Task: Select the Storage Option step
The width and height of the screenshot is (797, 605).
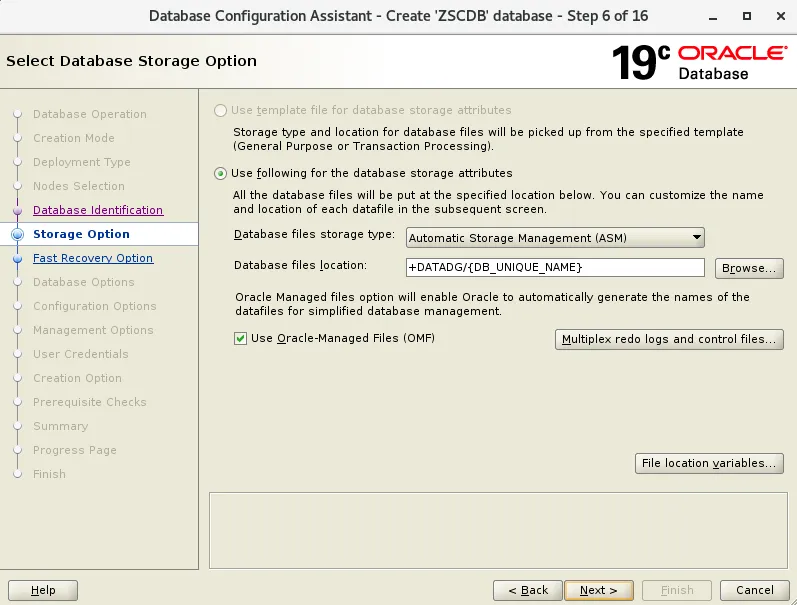Action: point(81,234)
